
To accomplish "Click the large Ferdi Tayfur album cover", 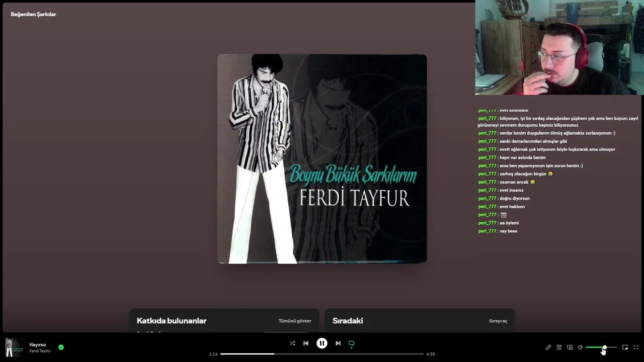I will [x=322, y=159].
